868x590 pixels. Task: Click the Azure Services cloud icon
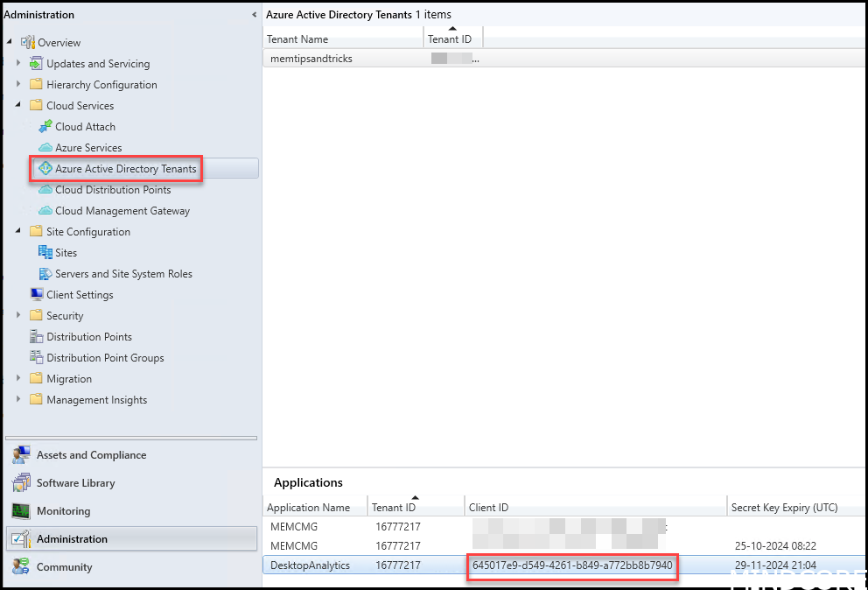pos(45,147)
